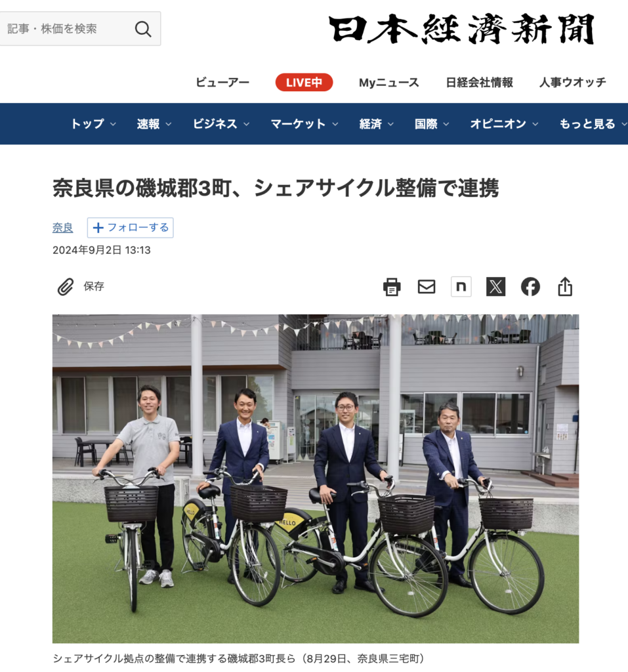628x672 pixels.
Task: Click the LIVE中 red button
Action: (x=304, y=82)
